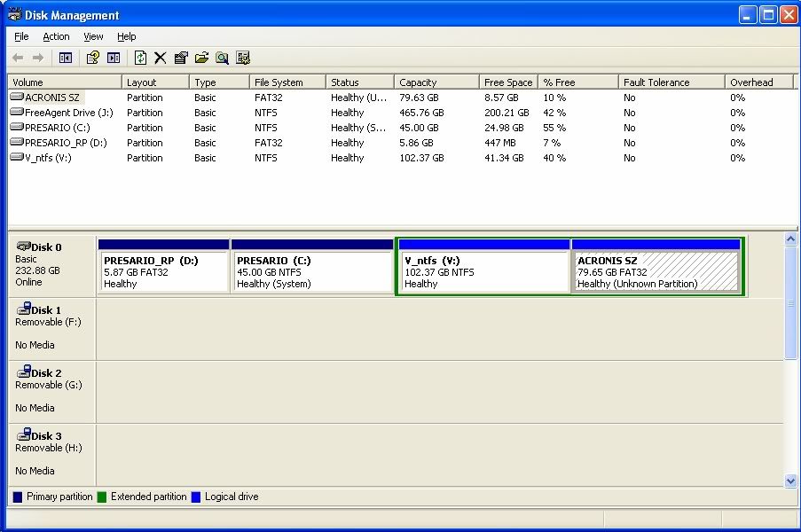
Task: Open the Action menu
Action: 56,36
